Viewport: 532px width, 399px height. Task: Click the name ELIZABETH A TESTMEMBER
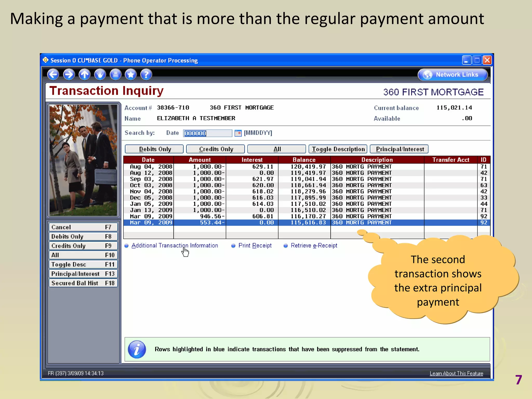coord(196,118)
